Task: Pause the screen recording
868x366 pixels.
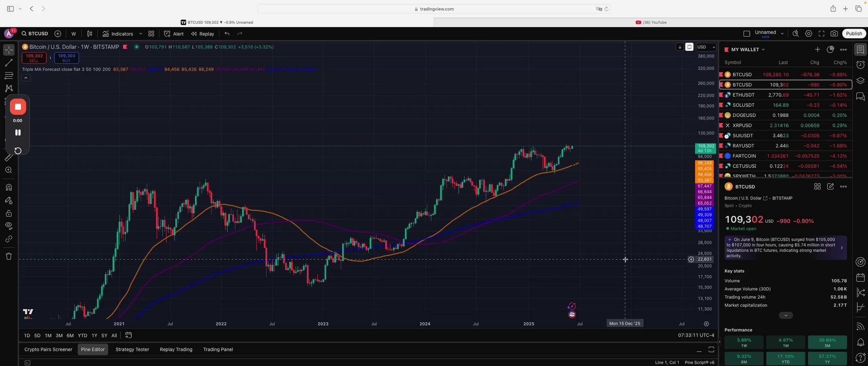Action: click(x=18, y=133)
